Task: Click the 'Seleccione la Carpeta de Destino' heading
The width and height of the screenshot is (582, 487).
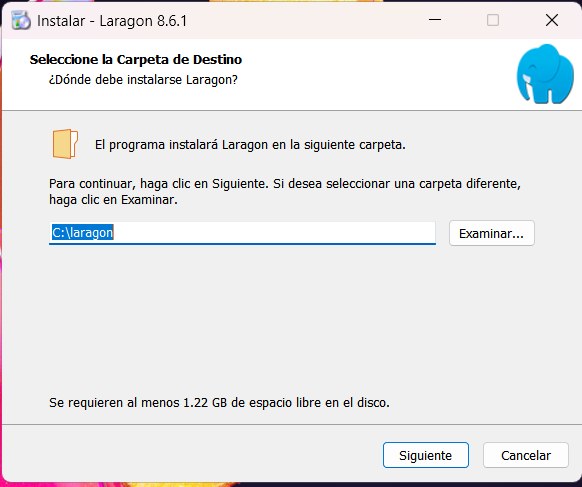Action: click(x=136, y=59)
